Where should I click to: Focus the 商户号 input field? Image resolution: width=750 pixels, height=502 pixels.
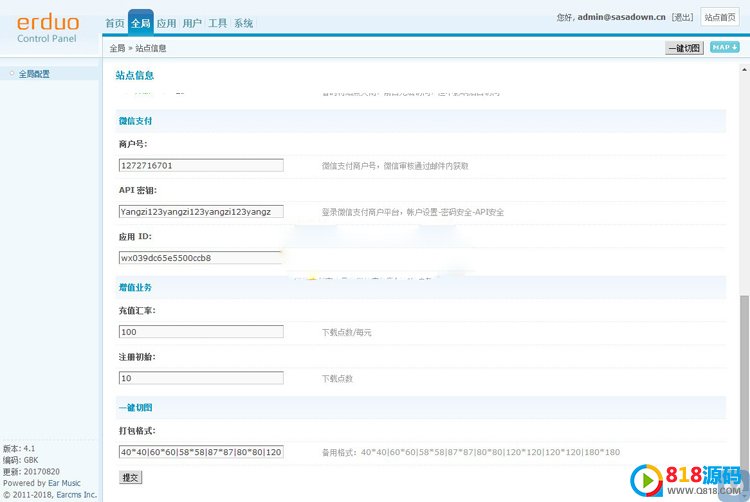click(x=201, y=165)
